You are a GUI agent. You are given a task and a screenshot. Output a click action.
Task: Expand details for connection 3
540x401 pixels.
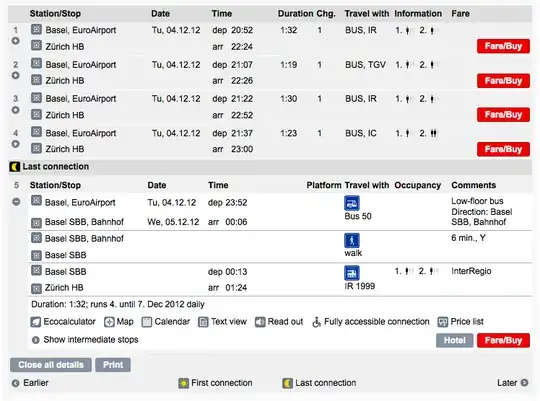click(15, 110)
